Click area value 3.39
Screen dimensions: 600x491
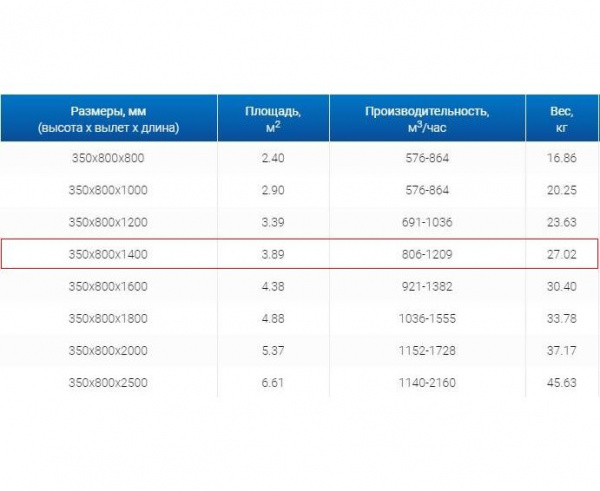273,222
